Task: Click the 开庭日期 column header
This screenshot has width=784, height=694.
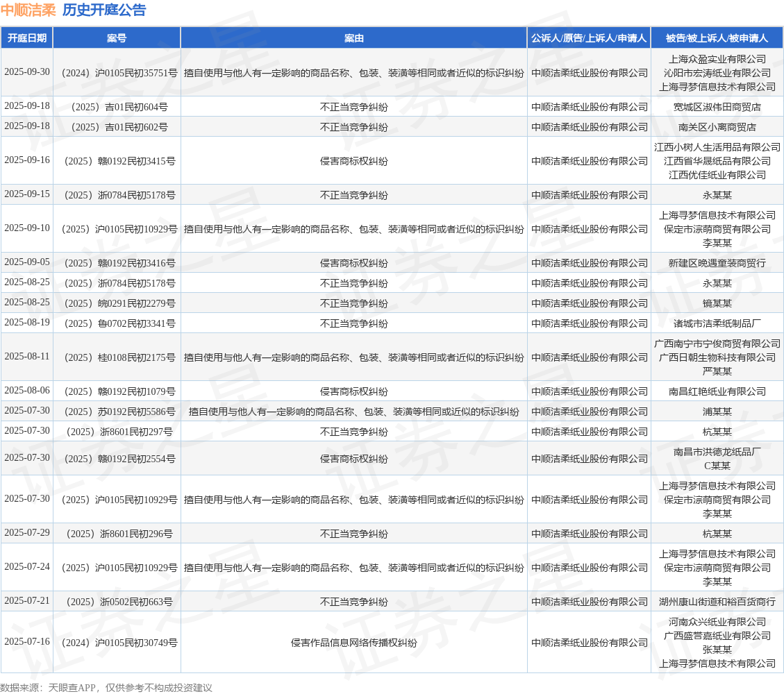Action: click(x=27, y=38)
